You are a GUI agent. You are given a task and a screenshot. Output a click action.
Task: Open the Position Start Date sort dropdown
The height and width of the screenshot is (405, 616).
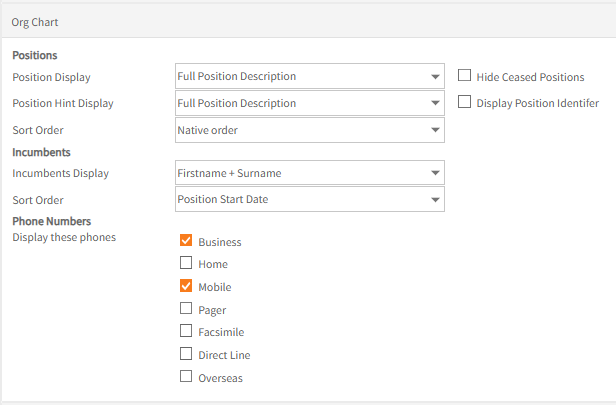(309, 199)
